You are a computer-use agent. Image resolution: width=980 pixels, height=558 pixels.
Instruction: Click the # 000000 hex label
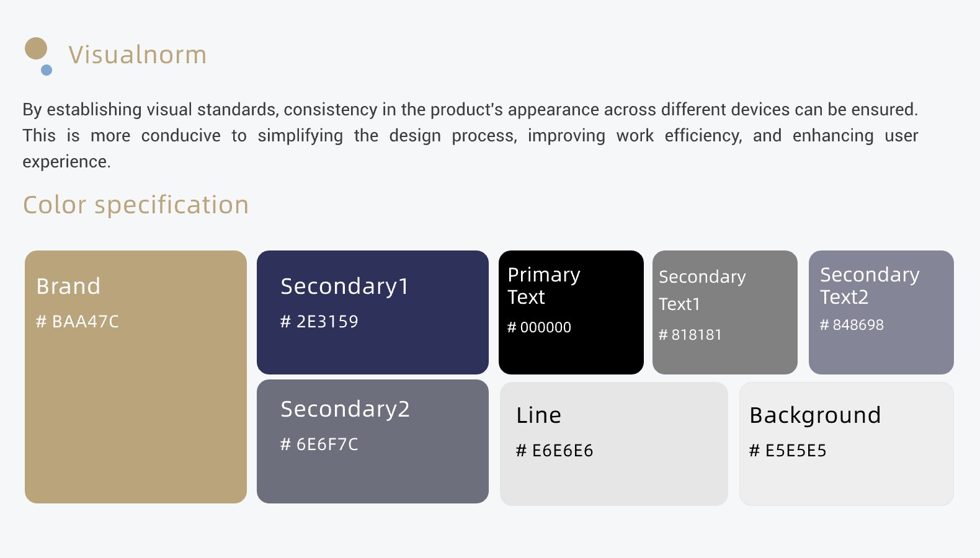539,327
